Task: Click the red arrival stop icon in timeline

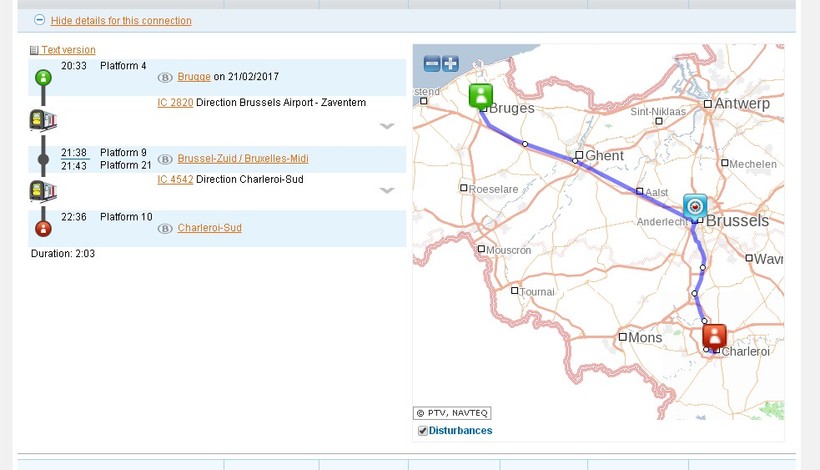Action: [43, 228]
